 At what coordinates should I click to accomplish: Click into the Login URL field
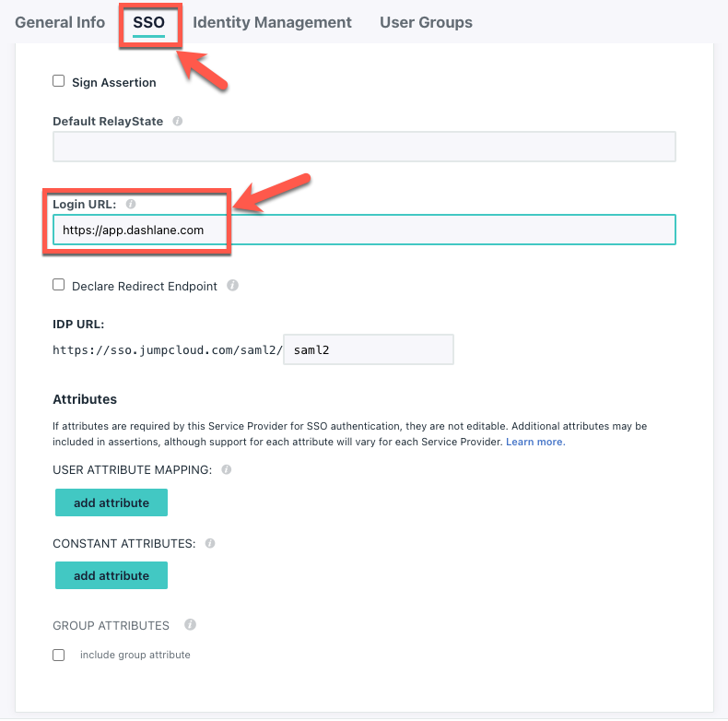[365, 230]
